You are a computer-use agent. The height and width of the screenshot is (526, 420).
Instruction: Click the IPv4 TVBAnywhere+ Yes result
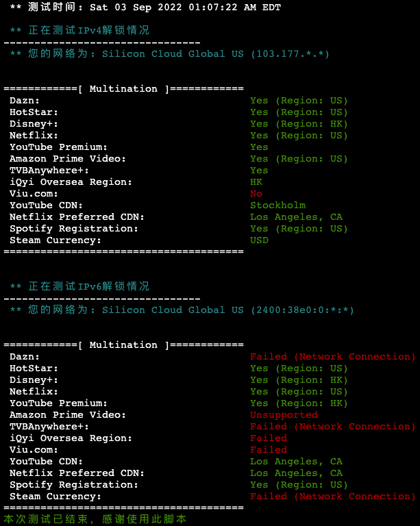pyautogui.click(x=259, y=171)
